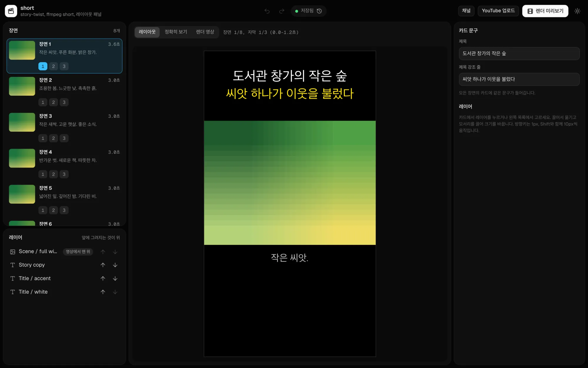Click the redo arrow icon

click(282, 11)
